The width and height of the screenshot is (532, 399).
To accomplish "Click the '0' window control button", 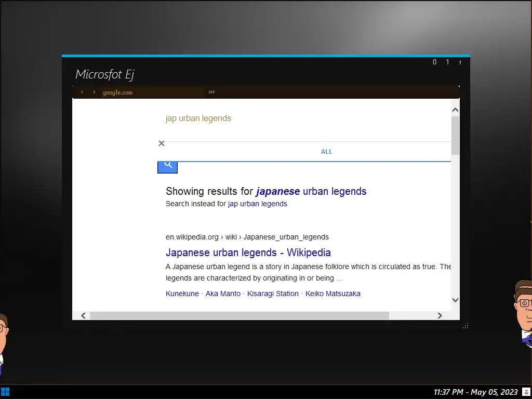I will coord(435,62).
